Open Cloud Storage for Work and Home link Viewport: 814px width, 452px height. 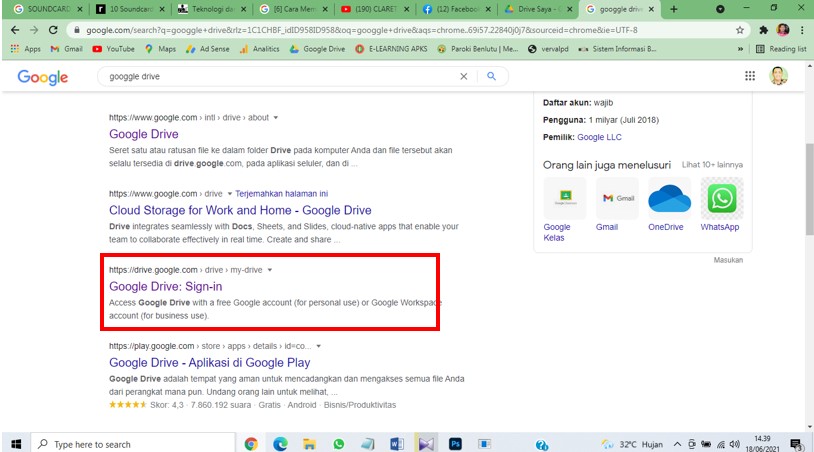point(240,210)
